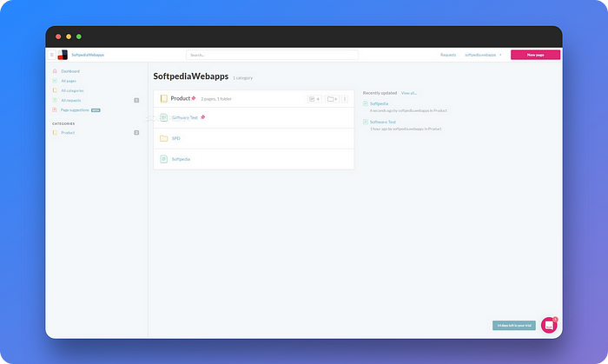Open the Softpedia page in Product list

tap(181, 159)
